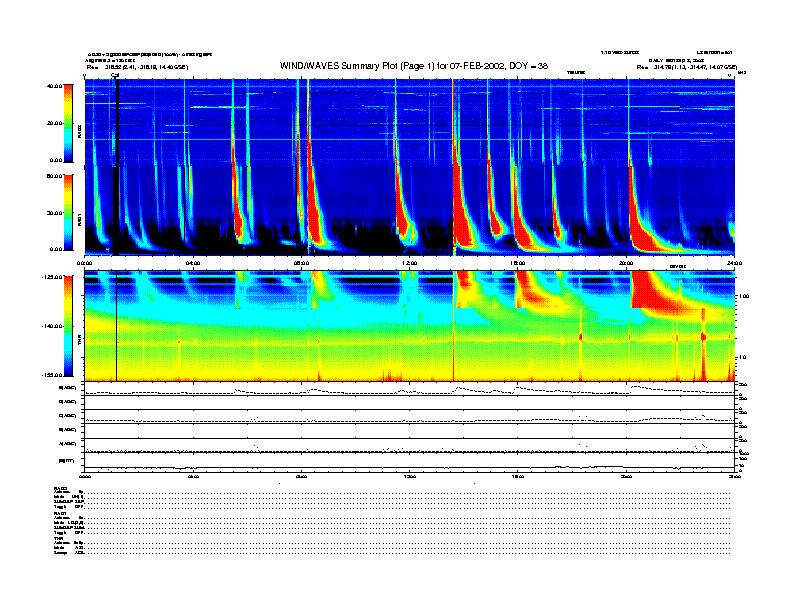Click the 24:00 tick below RAD1 spectrogram
This screenshot has width=792, height=612.
(734, 263)
